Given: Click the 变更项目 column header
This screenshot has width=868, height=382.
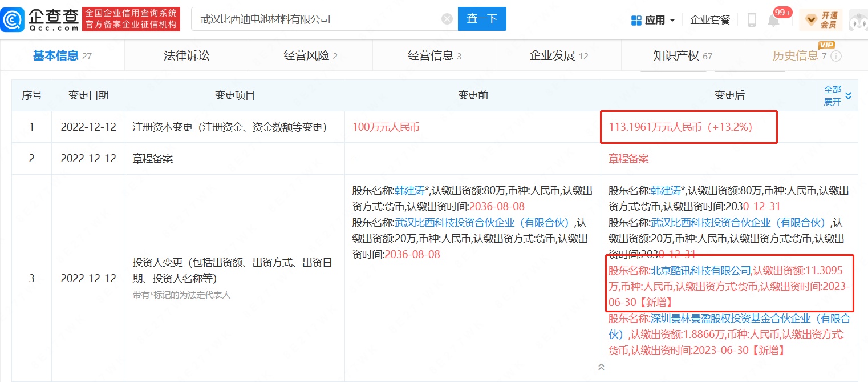Looking at the screenshot, I should tap(235, 95).
